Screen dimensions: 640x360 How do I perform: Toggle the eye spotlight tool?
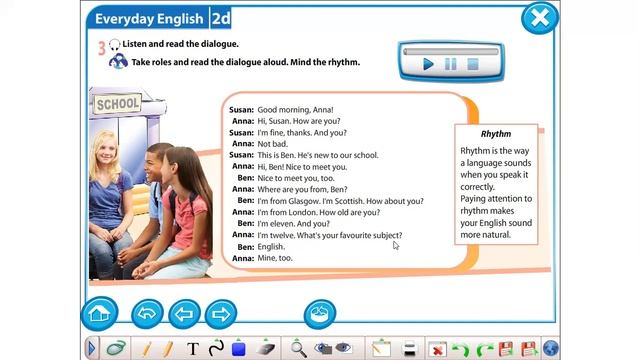343,348
